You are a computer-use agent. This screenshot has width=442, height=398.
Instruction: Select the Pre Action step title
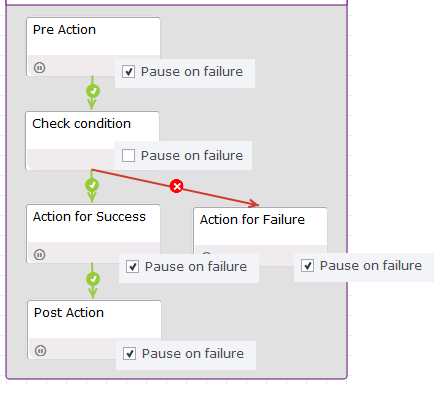tap(64, 30)
